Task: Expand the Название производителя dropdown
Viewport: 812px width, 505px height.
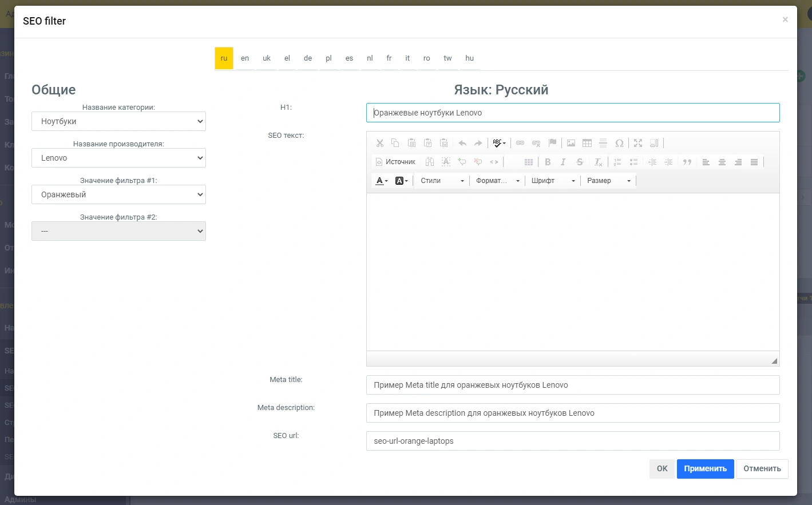Action: [x=118, y=158]
